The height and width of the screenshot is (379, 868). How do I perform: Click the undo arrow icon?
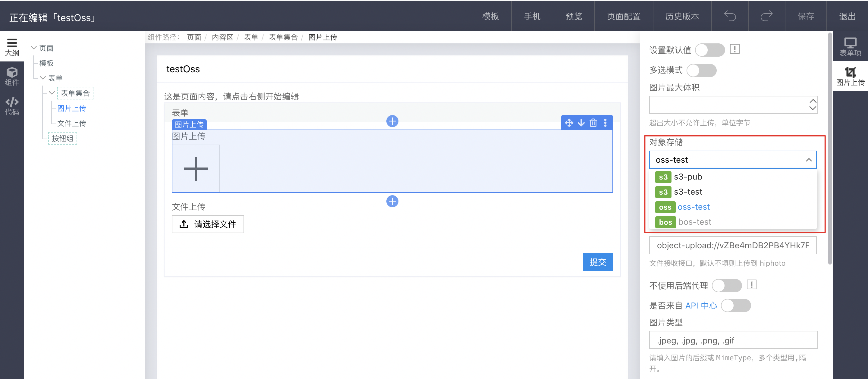[730, 16]
